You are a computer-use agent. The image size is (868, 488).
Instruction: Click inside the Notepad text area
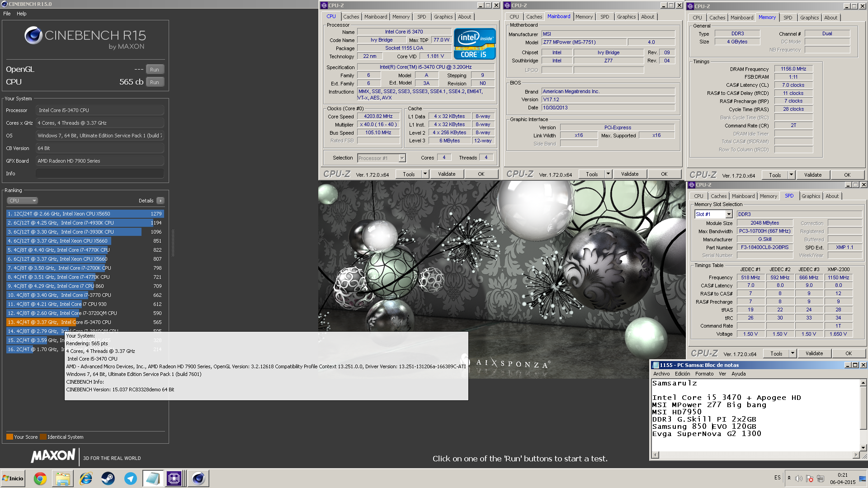click(755, 415)
